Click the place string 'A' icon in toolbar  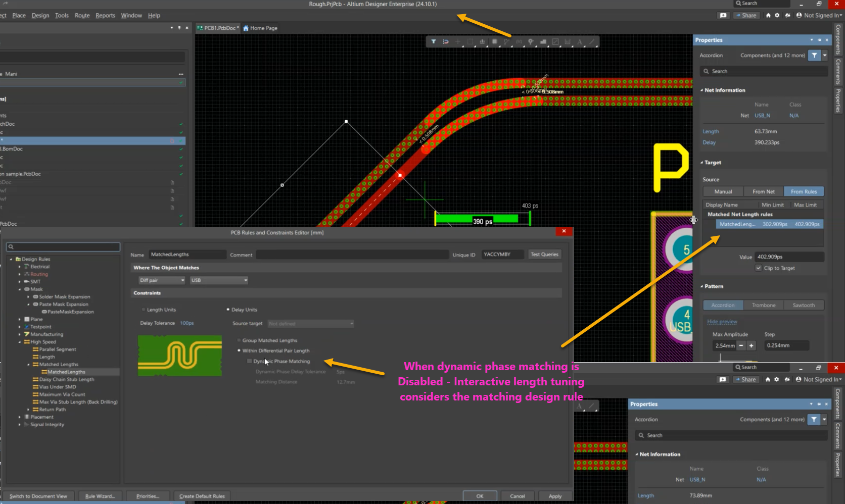[580, 42]
